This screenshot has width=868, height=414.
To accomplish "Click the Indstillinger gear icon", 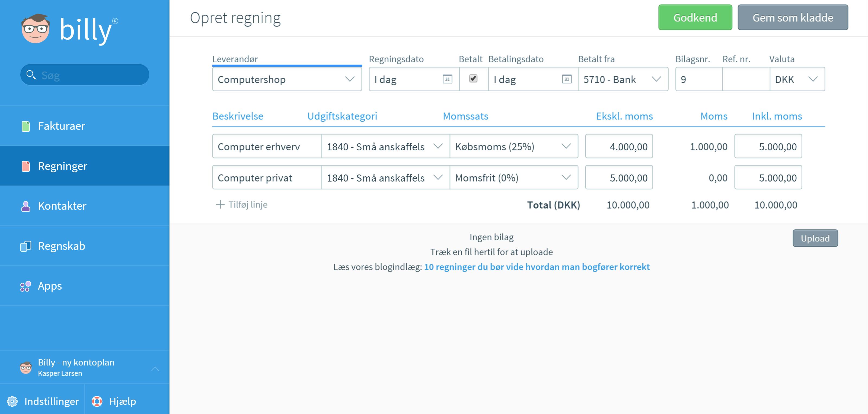I will 12,401.
